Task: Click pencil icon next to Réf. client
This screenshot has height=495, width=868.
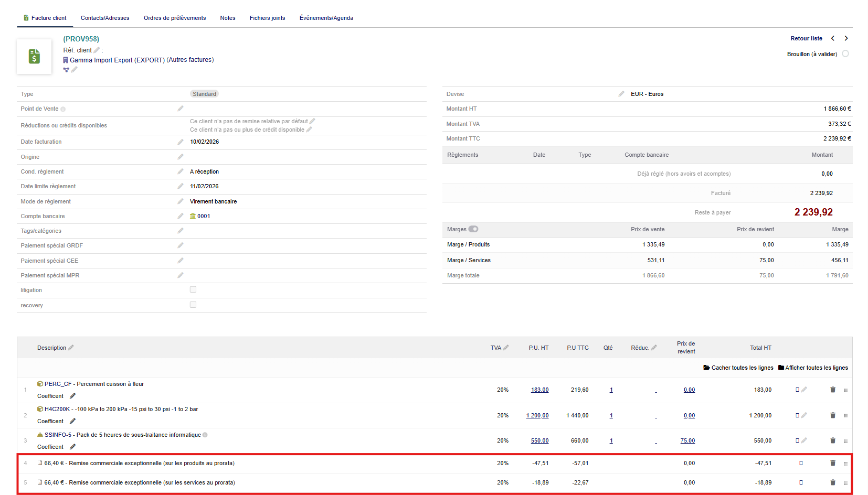Action: [x=97, y=50]
